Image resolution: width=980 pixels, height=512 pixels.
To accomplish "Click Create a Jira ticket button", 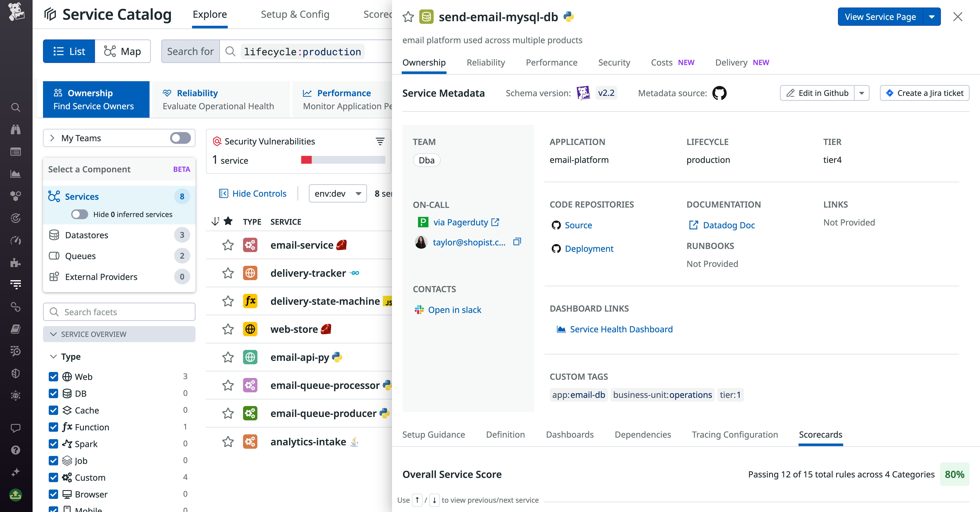I will [924, 93].
